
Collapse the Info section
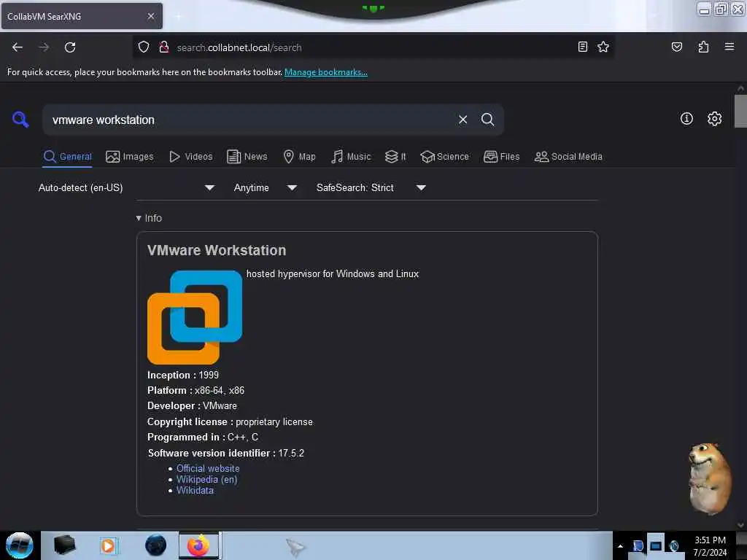tap(149, 218)
